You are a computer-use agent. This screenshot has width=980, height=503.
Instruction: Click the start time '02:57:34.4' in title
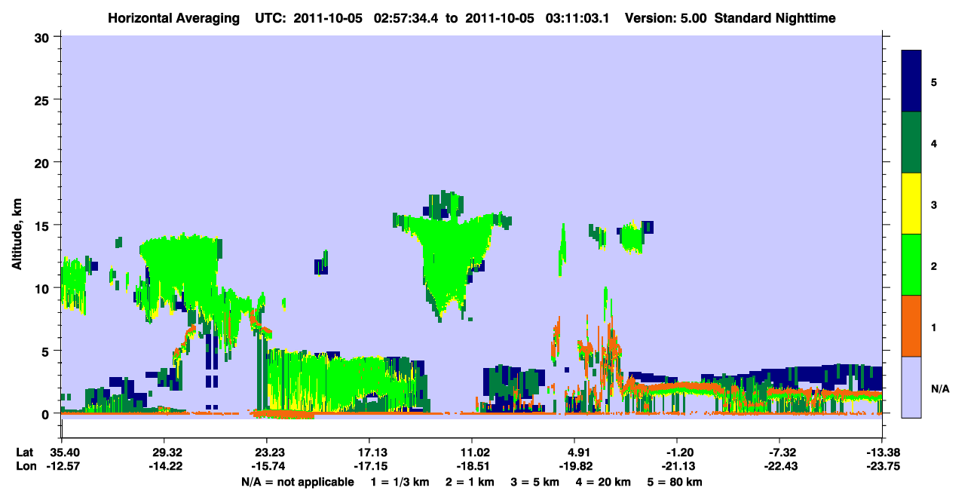[x=406, y=17]
